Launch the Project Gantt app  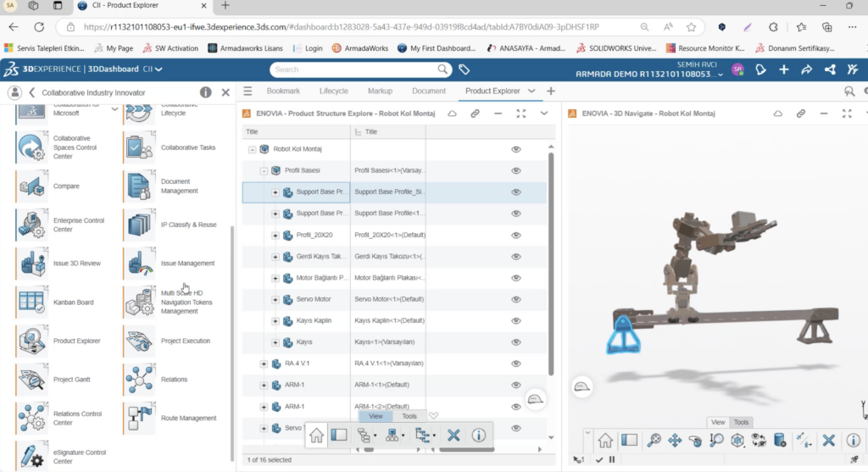pos(31,380)
